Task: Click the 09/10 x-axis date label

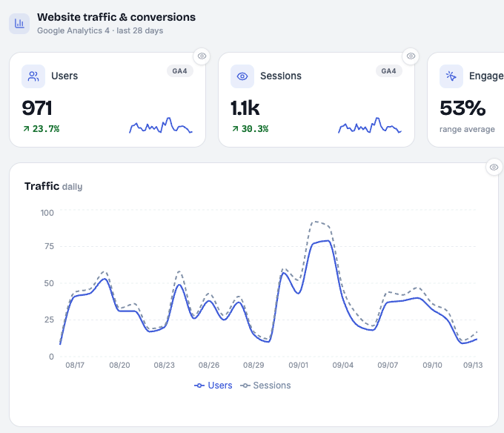Action: (432, 366)
